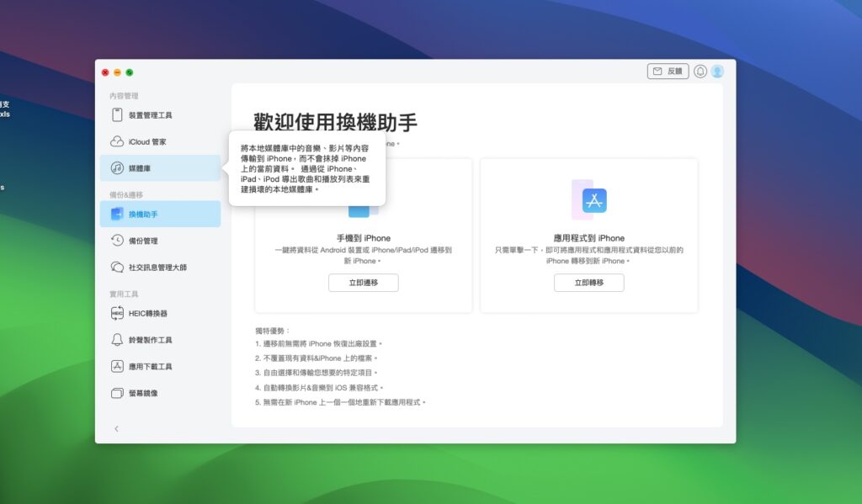Click the 立即遷移 button

pos(363,283)
